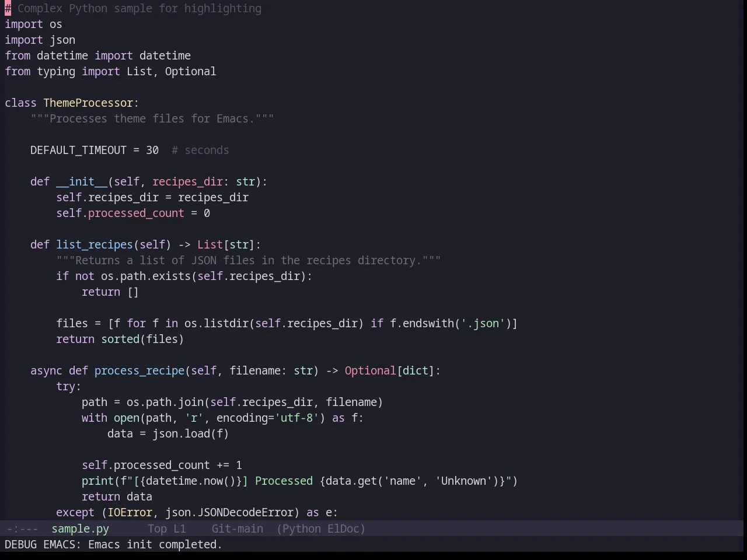Click the 'utf-8' encoding string

tap(296, 418)
